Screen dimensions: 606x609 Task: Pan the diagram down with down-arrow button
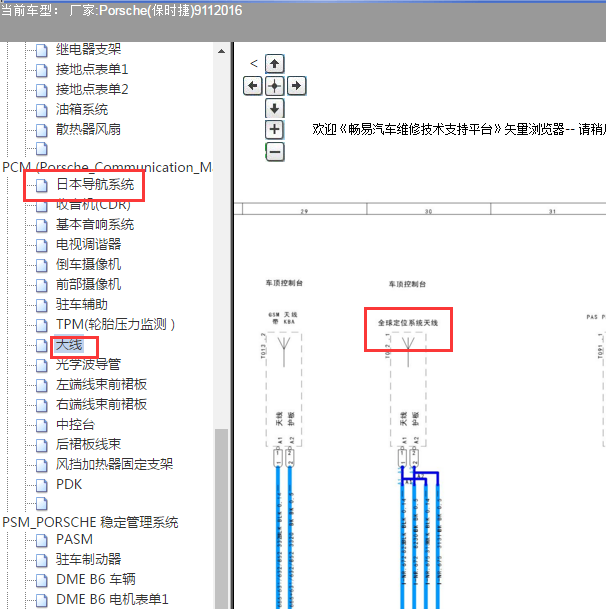(275, 108)
